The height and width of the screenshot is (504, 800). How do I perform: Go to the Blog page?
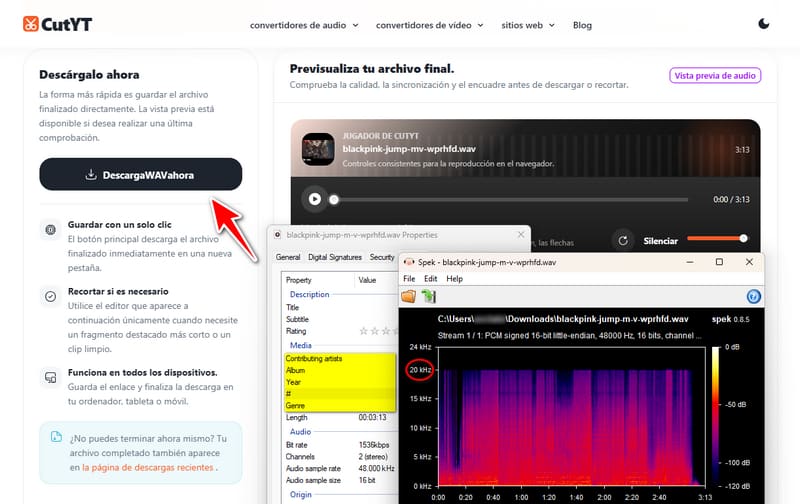click(582, 25)
